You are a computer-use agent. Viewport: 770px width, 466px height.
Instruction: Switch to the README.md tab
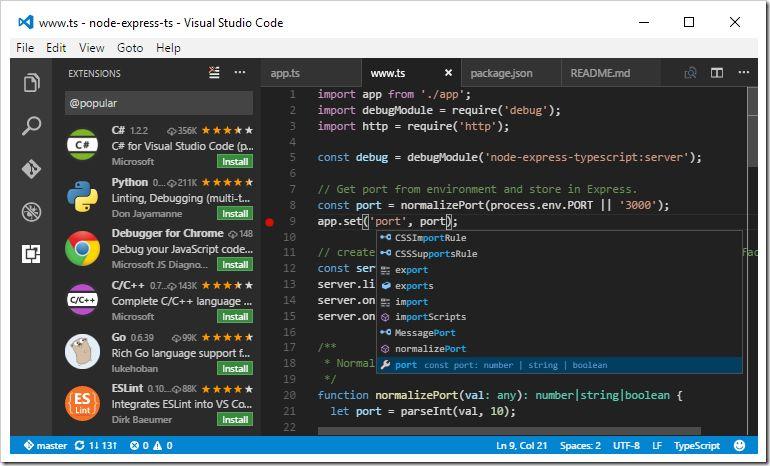[x=610, y=73]
